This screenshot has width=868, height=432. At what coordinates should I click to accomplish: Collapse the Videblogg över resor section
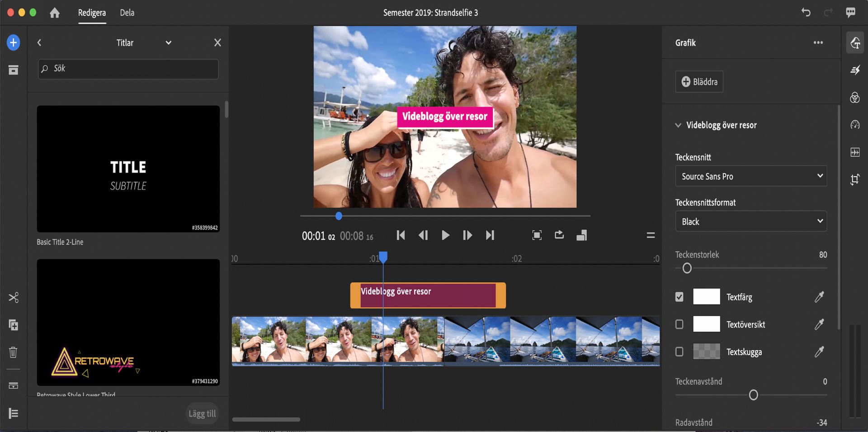(x=678, y=125)
